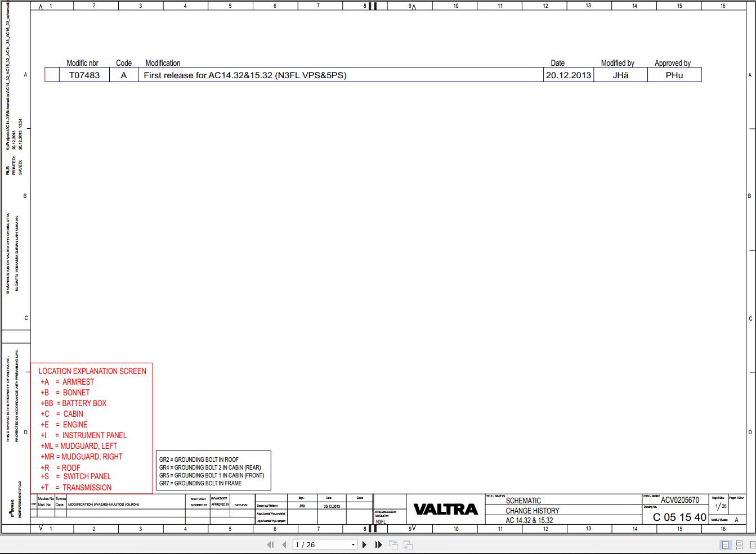Go to the first page
The width and height of the screenshot is (756, 554).
tap(270, 544)
